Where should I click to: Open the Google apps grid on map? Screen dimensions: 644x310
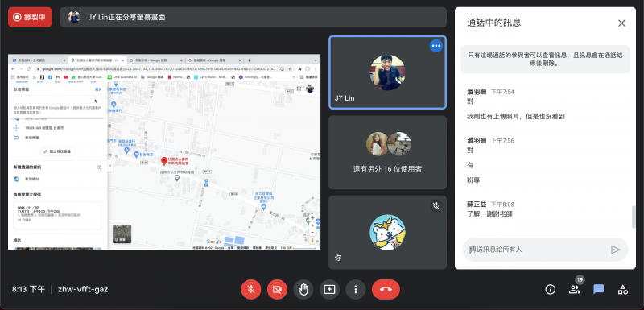pyautogui.click(x=299, y=89)
